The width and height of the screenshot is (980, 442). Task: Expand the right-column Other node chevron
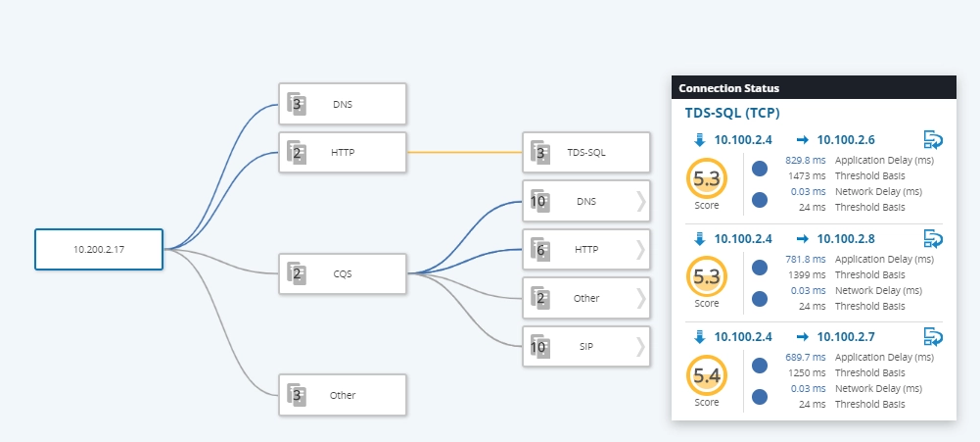(x=640, y=298)
